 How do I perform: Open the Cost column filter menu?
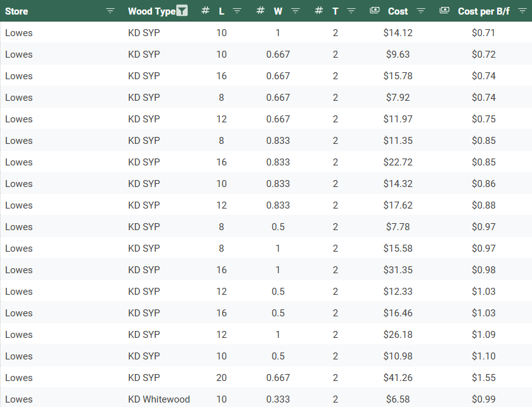coord(421,11)
